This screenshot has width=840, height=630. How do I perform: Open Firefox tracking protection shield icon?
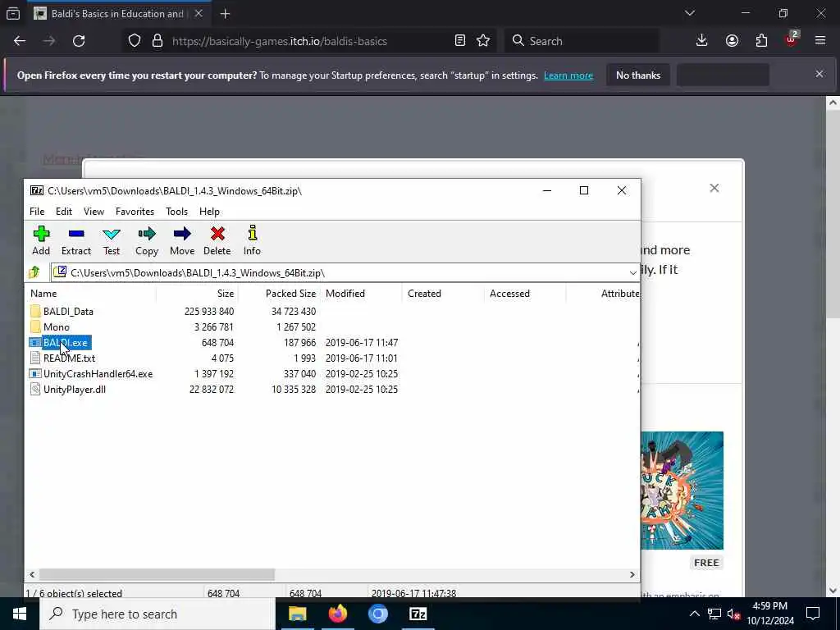(x=135, y=41)
